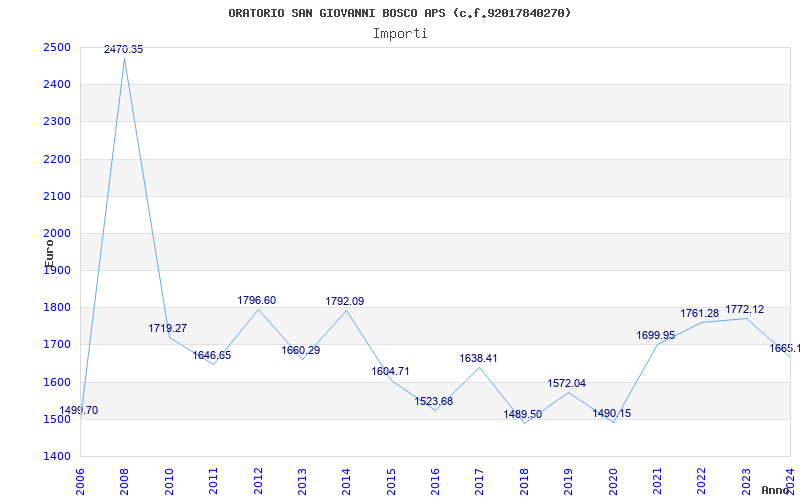Click the 2400 y-axis tick label
The image size is (800, 500).
click(x=57, y=85)
